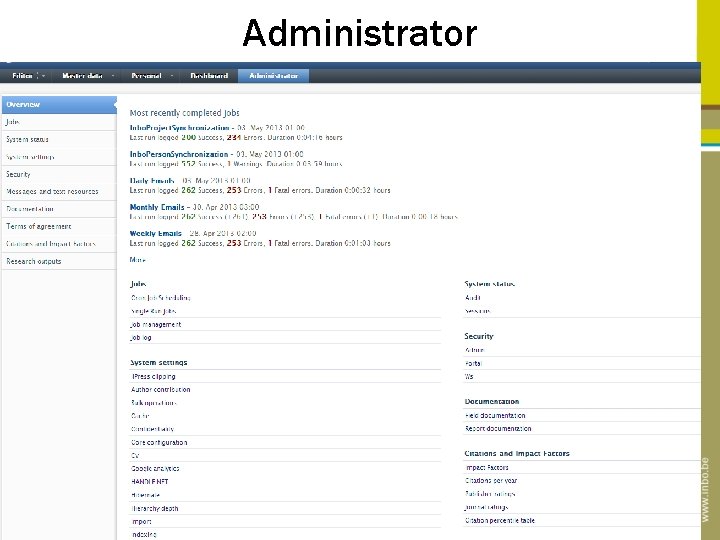Image resolution: width=720 pixels, height=540 pixels.
Task: Open Core configuration setting
Action: click(x=159, y=443)
